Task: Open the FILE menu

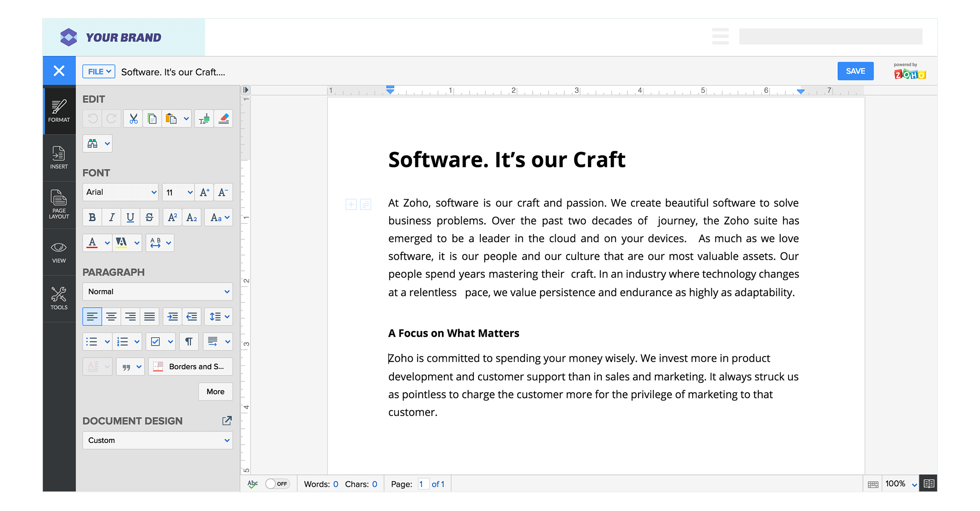Action: [x=99, y=71]
